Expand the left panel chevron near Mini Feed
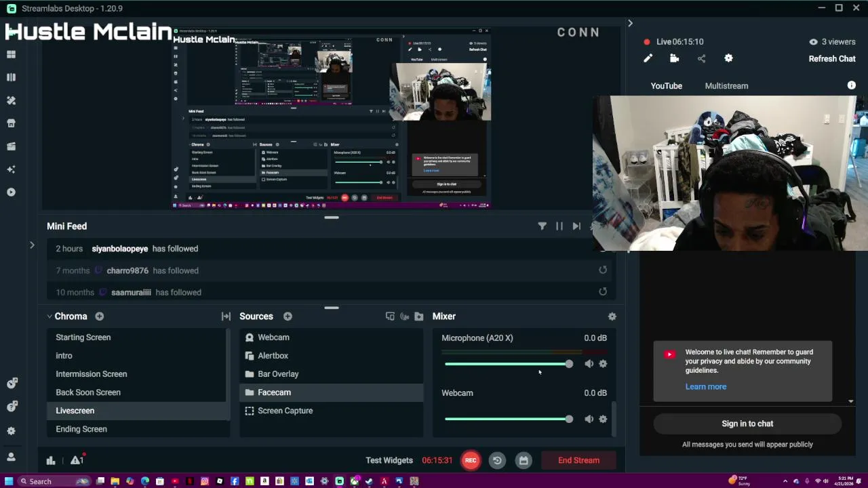Image resolution: width=868 pixels, height=488 pixels. coord(32,245)
